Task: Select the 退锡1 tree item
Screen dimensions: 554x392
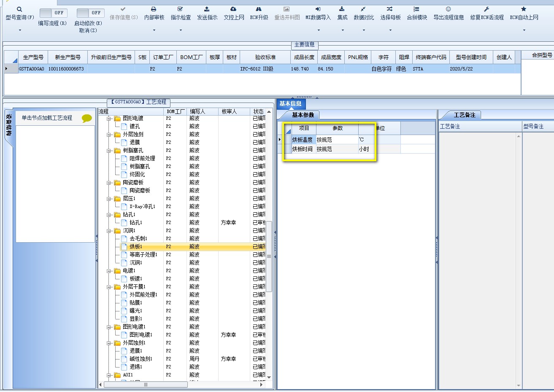Action: pyautogui.click(x=135, y=367)
